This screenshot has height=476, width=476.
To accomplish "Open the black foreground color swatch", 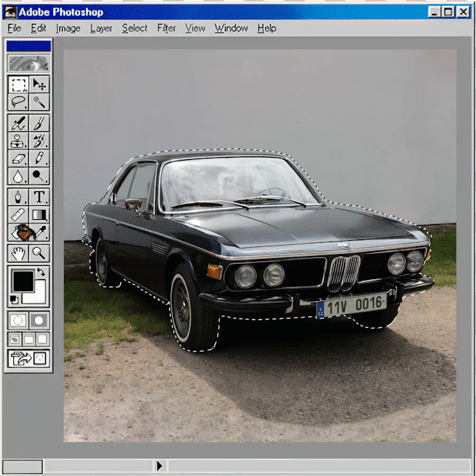I will click(x=22, y=281).
